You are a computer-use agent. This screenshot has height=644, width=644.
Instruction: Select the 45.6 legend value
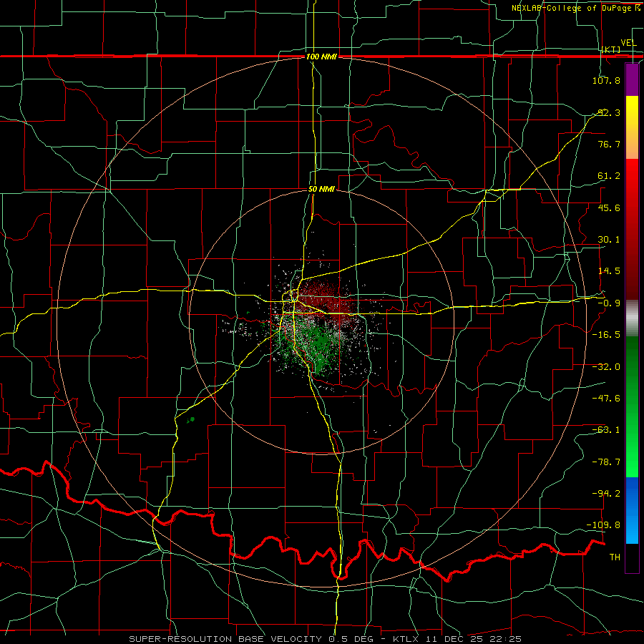pyautogui.click(x=609, y=208)
